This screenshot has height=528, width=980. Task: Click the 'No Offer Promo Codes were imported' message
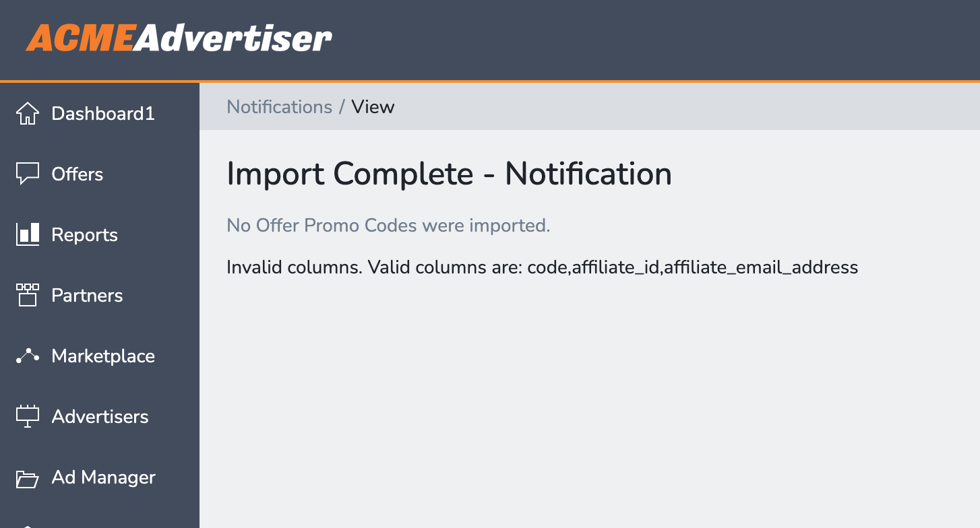pyautogui.click(x=388, y=225)
